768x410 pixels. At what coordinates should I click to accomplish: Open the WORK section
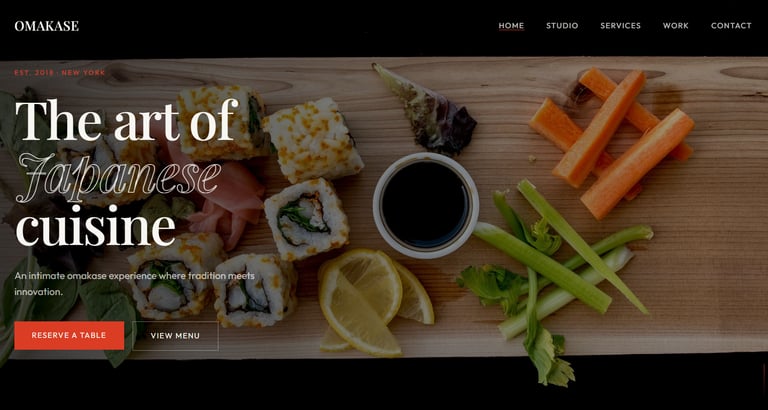676,26
